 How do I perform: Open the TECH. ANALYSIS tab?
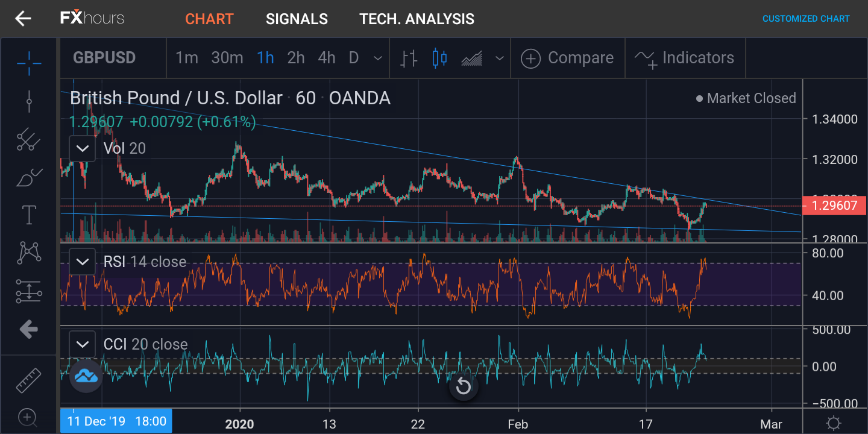[417, 19]
